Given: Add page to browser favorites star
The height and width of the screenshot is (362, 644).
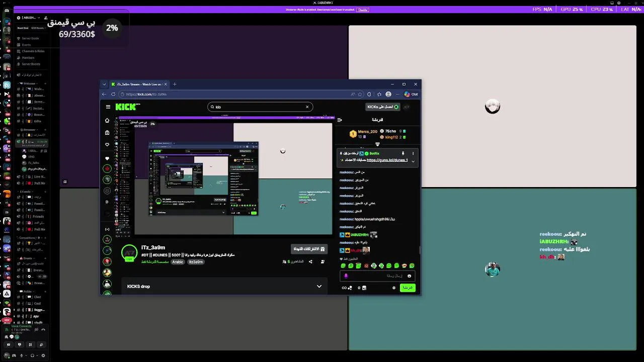Looking at the screenshot, I should tap(360, 94).
